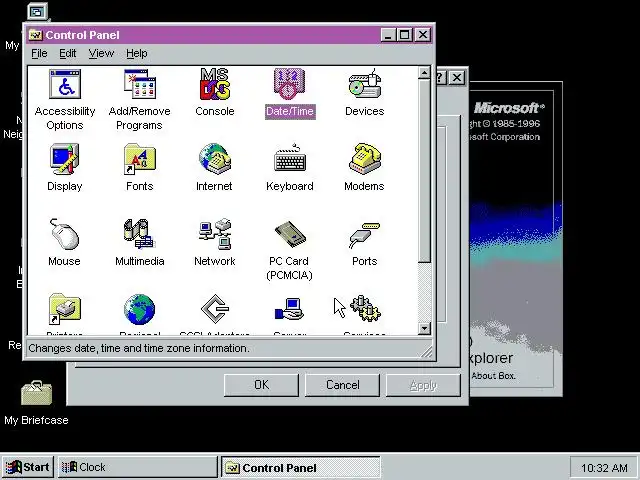Open the Start menu
This screenshot has width=640, height=480.
coord(28,467)
